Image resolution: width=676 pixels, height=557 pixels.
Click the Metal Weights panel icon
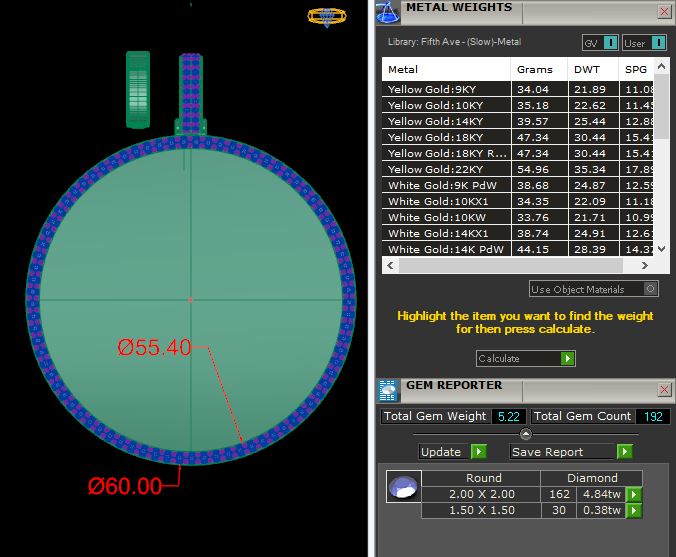[386, 12]
